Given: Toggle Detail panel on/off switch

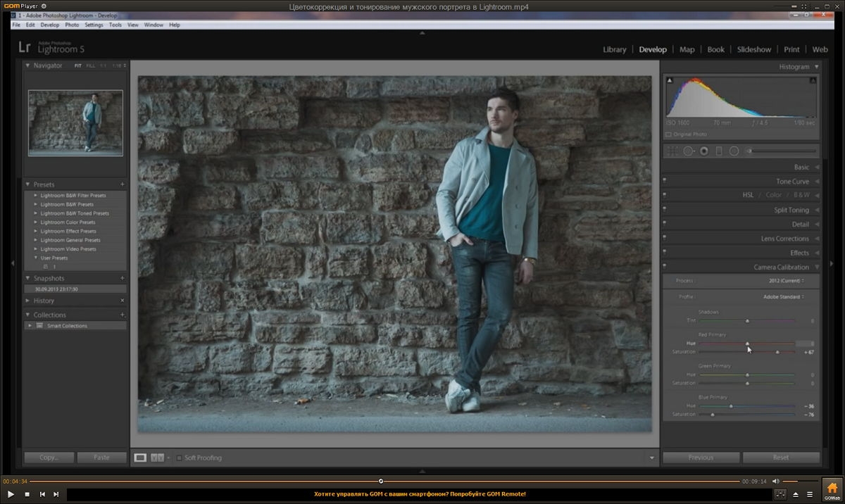Looking at the screenshot, I should 665,225.
